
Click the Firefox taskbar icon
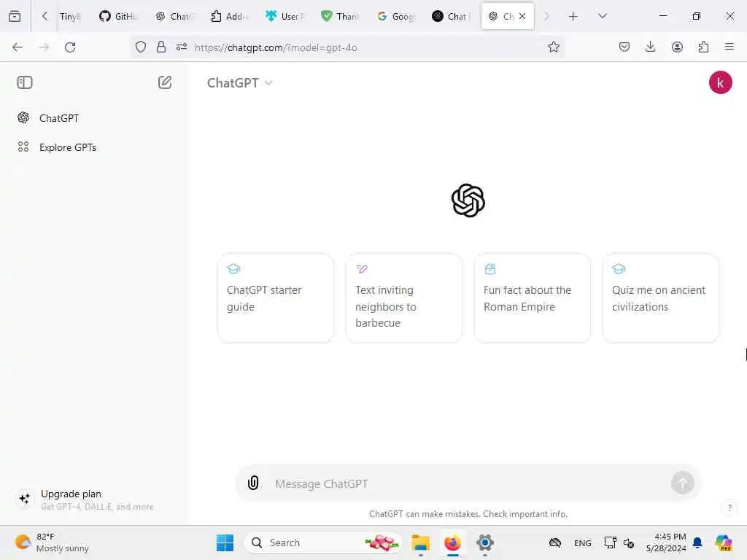(452, 542)
